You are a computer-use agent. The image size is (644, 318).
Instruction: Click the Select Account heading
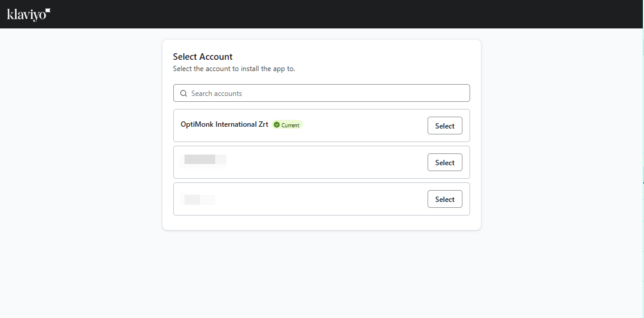[202, 57]
